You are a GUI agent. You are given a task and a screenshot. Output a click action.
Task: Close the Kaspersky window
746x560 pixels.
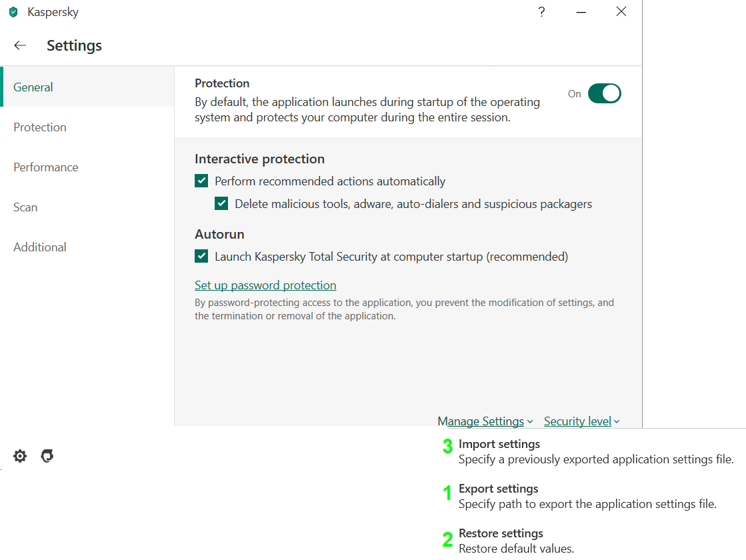(x=621, y=12)
